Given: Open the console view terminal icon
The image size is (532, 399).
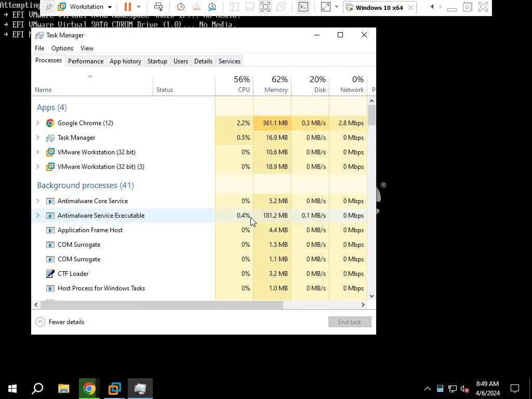Looking at the screenshot, I should pos(303,7).
